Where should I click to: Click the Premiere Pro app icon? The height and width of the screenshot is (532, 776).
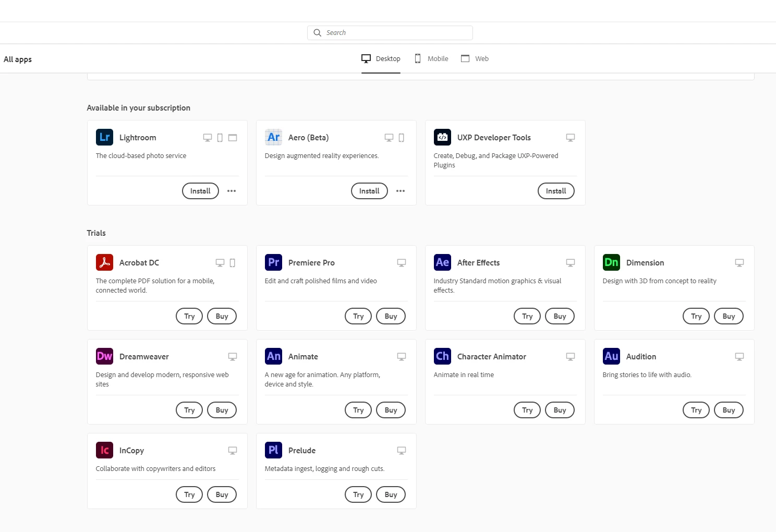point(273,262)
